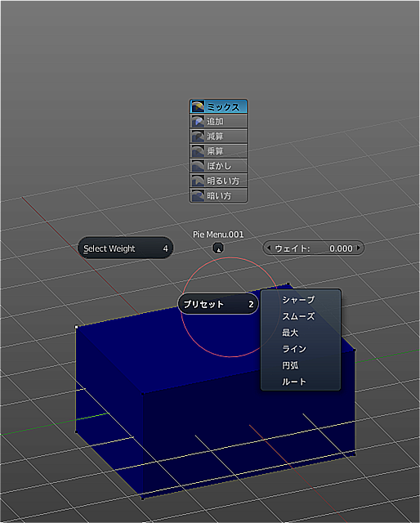Viewport: 420px width, 523px height.
Task: Click the 追加 blend mode icon
Action: 198,122
